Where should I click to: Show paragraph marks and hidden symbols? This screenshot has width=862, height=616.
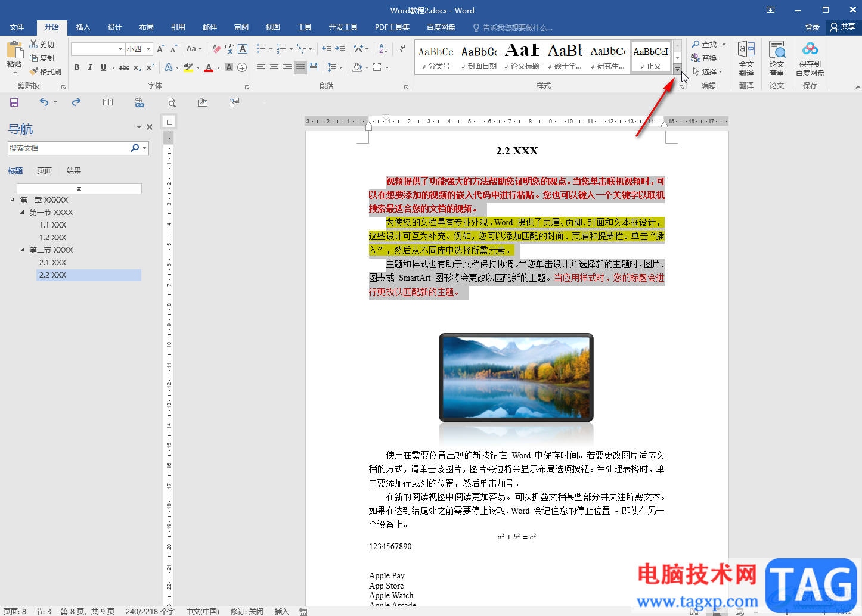pyautogui.click(x=402, y=49)
